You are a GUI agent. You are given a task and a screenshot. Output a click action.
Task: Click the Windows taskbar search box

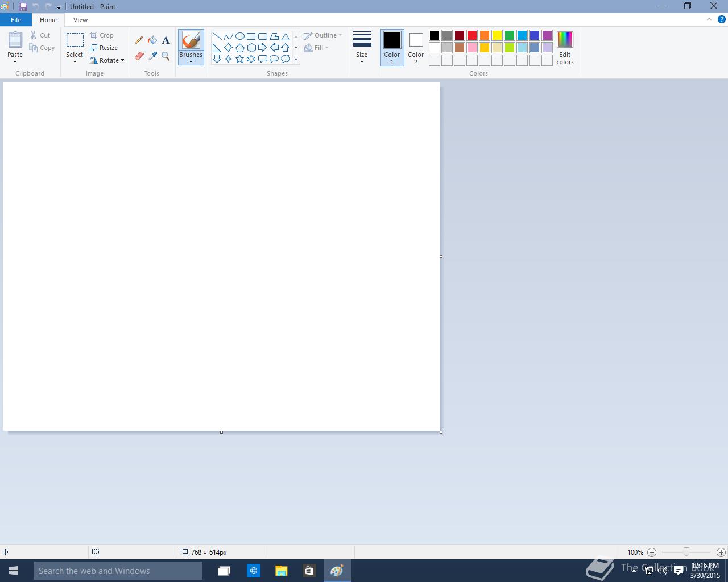(118, 571)
